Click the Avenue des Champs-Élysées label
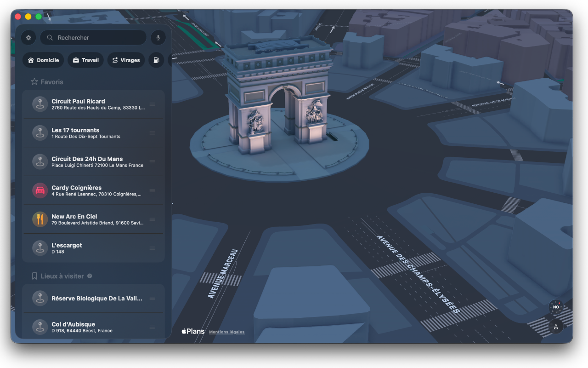The width and height of the screenshot is (588, 368). click(418, 274)
